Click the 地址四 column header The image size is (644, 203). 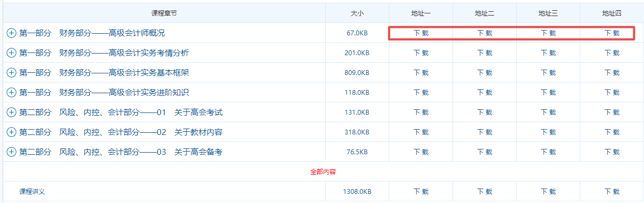[x=612, y=13]
